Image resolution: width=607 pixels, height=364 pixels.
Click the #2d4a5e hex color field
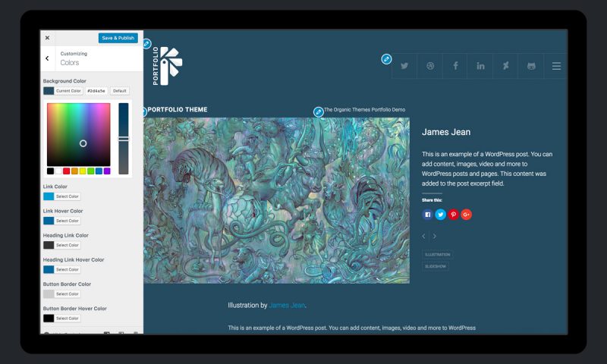point(96,91)
